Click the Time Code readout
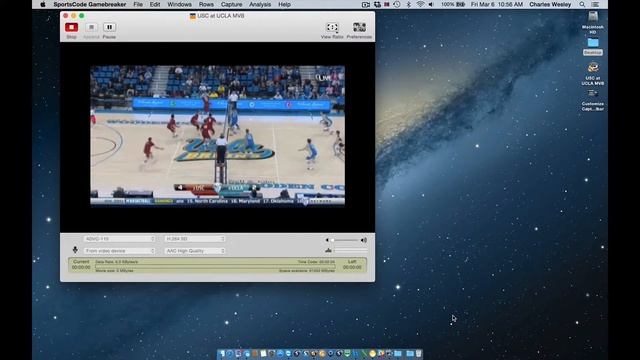 coord(316,262)
